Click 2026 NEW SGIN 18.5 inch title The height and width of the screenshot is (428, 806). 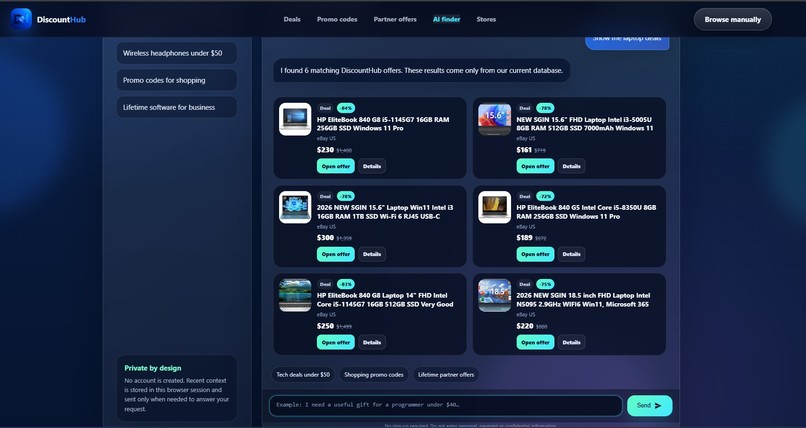coord(583,300)
